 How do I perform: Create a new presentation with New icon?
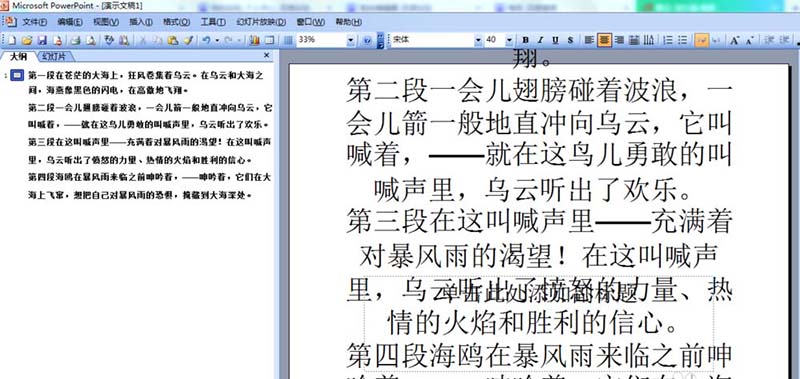click(12, 40)
